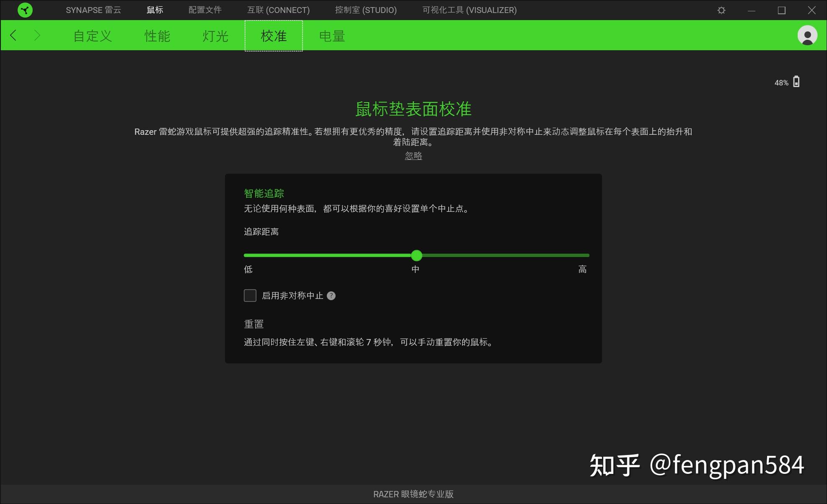The height and width of the screenshot is (504, 827).
Task: Open the 灯光 tab
Action: 215,36
